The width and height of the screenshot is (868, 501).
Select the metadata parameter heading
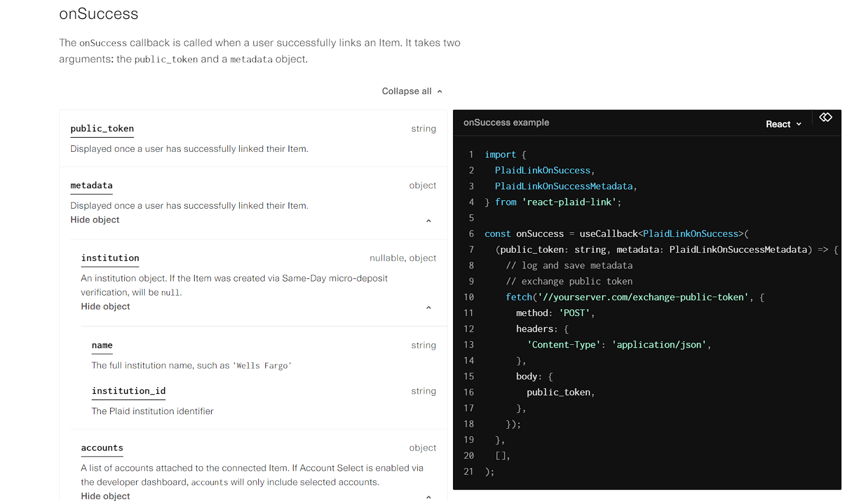point(91,185)
